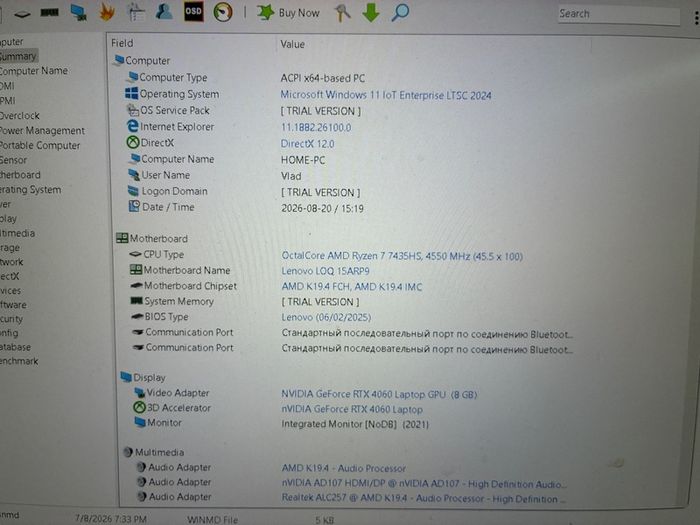Click the Display group monitor icon
Viewport: 700px width, 525px height.
(x=126, y=377)
